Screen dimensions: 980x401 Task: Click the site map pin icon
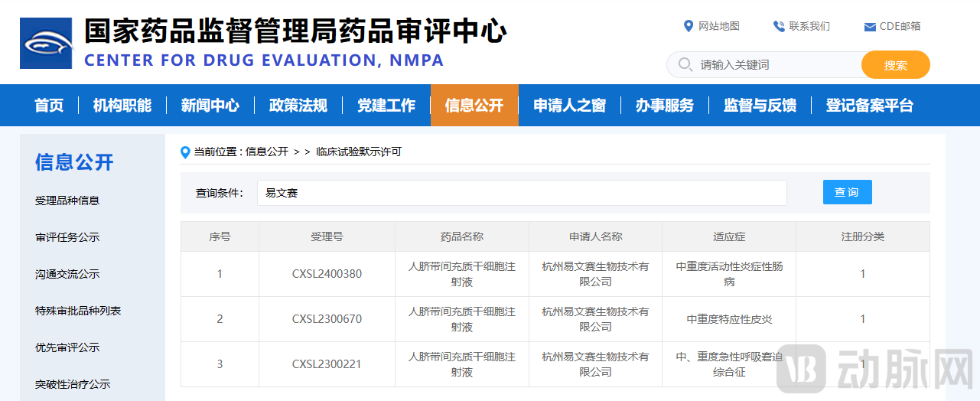tap(688, 26)
